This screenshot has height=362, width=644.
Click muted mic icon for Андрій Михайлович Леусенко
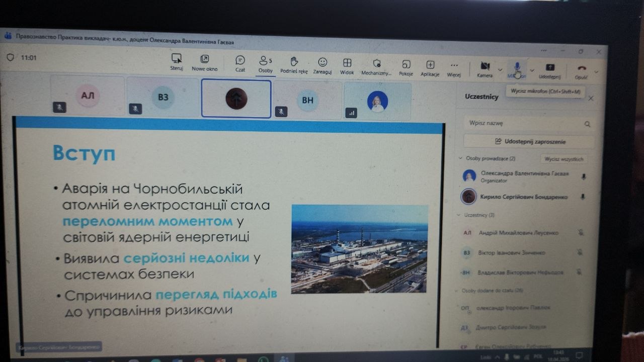[580, 233]
